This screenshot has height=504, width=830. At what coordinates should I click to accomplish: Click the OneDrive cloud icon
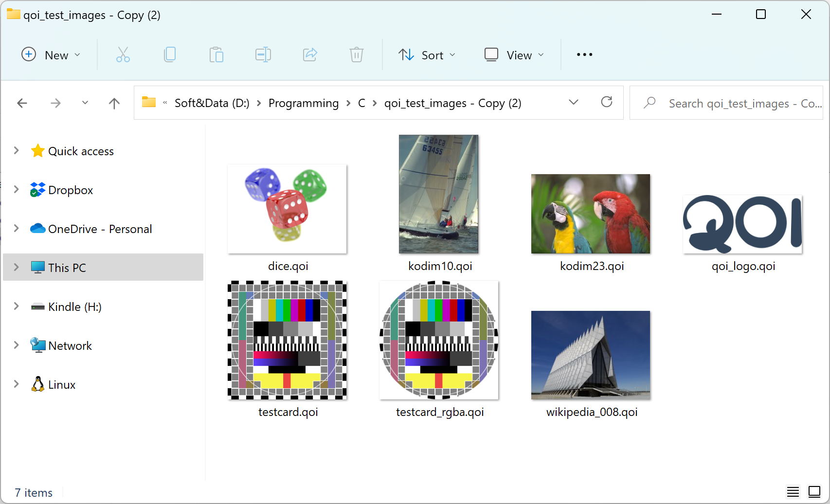click(x=37, y=228)
